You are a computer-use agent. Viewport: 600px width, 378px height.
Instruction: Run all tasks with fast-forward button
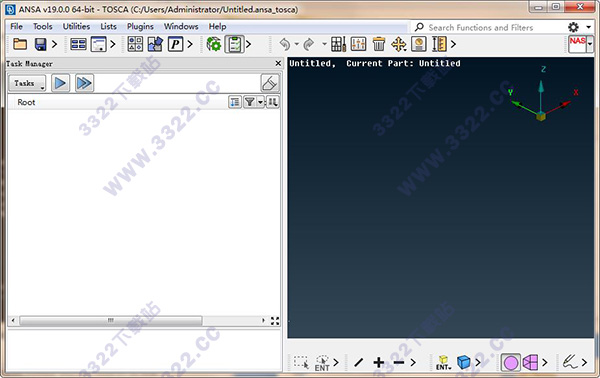tap(84, 83)
